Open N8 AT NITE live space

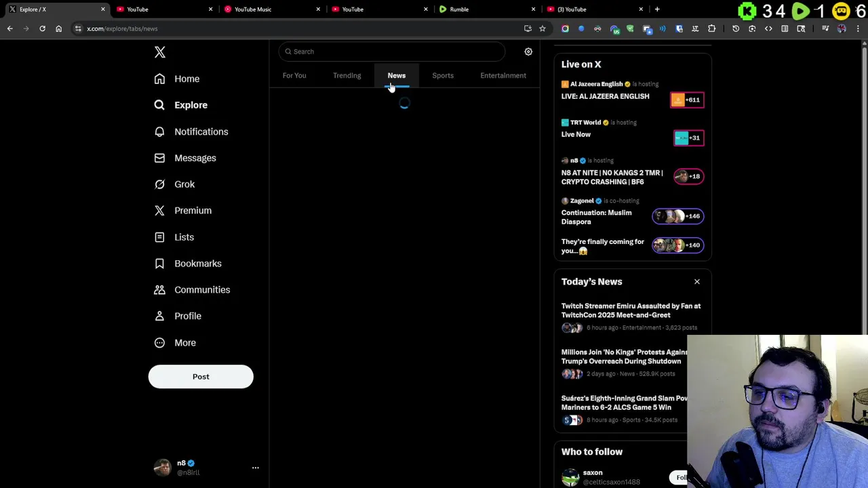pyautogui.click(x=612, y=177)
